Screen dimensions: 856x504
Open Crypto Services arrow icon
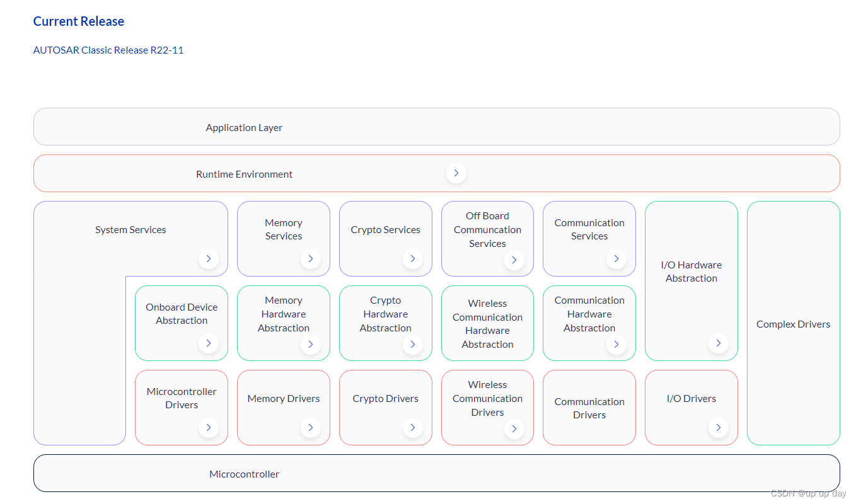(412, 258)
